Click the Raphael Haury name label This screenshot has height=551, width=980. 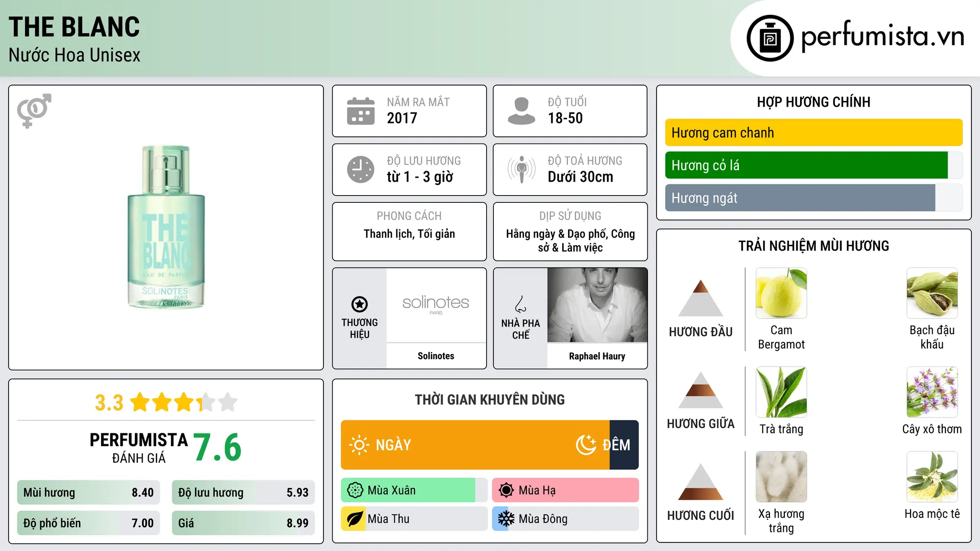pyautogui.click(x=597, y=356)
